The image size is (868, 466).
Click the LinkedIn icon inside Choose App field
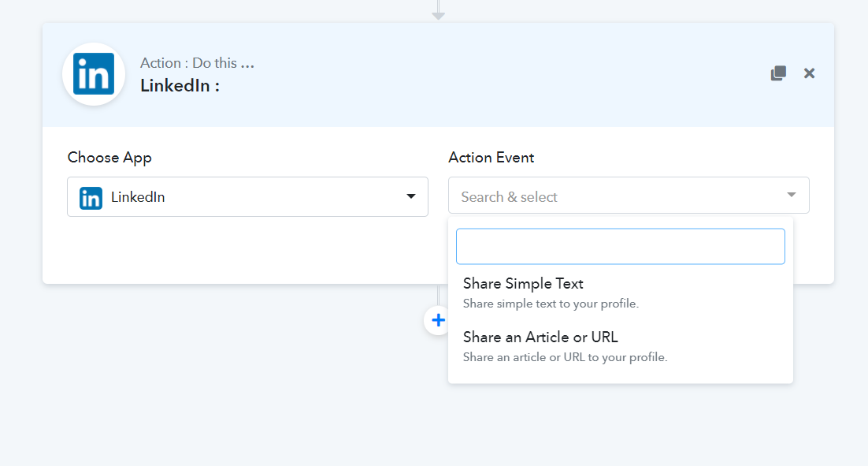click(x=91, y=198)
